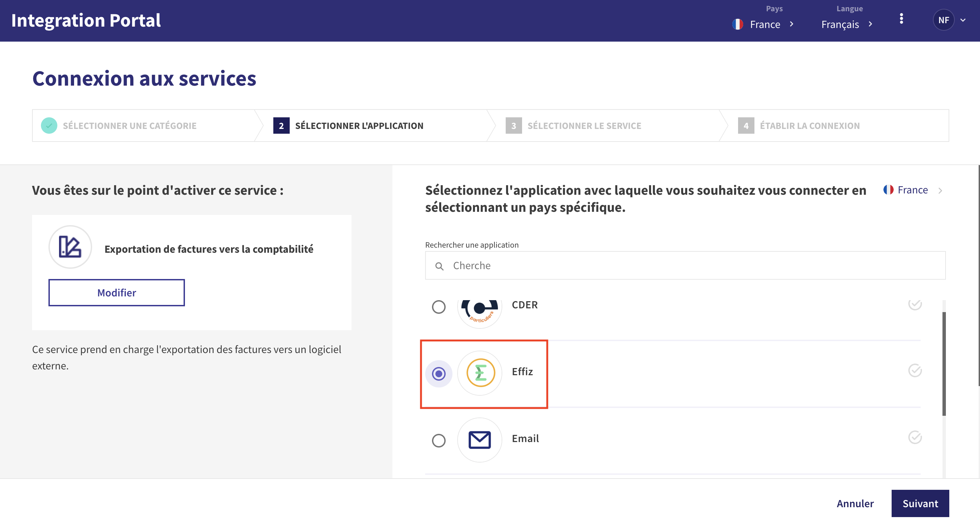Click the Email application name

coord(525,438)
